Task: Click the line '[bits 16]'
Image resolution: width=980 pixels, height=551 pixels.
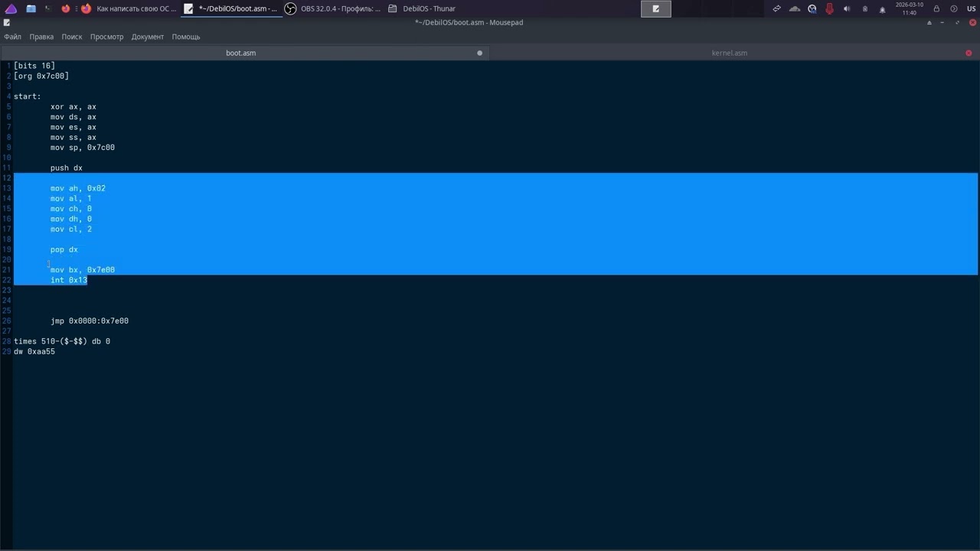Action: [34, 66]
